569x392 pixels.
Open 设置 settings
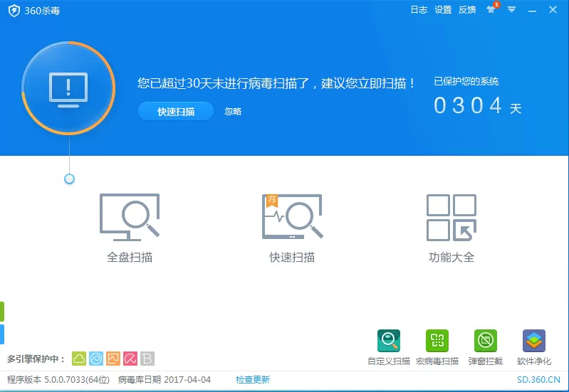[x=443, y=10]
